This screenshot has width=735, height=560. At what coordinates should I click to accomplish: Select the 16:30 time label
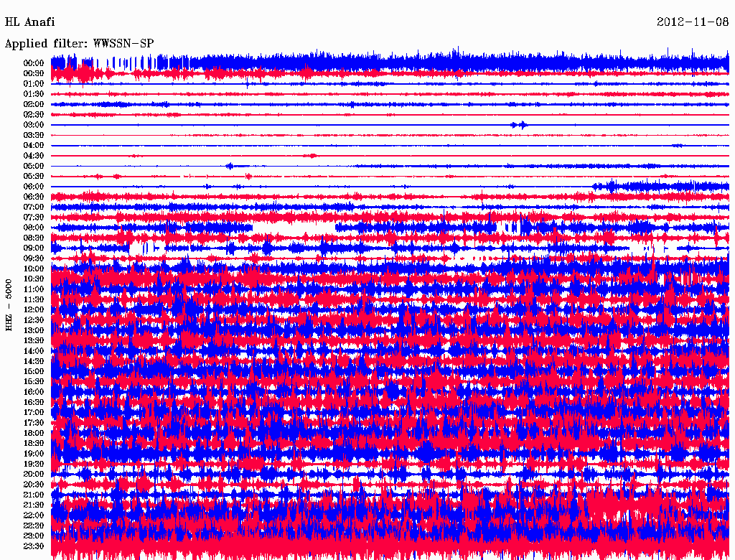tap(33, 403)
